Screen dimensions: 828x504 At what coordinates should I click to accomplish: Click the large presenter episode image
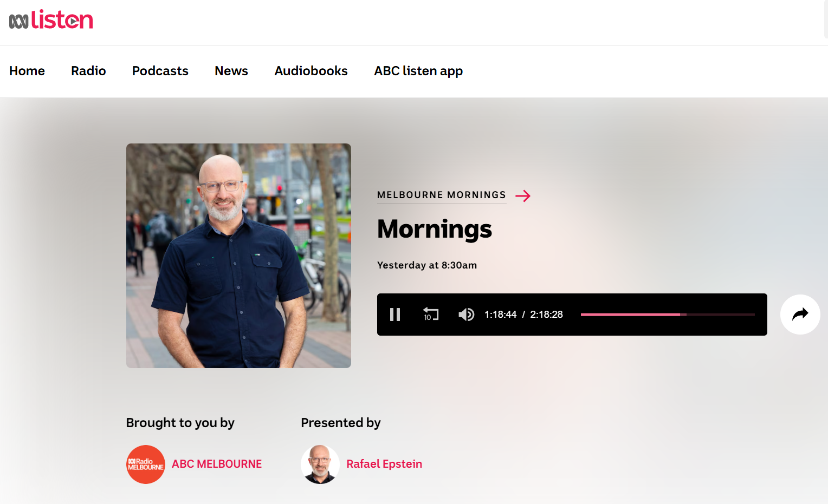238,256
